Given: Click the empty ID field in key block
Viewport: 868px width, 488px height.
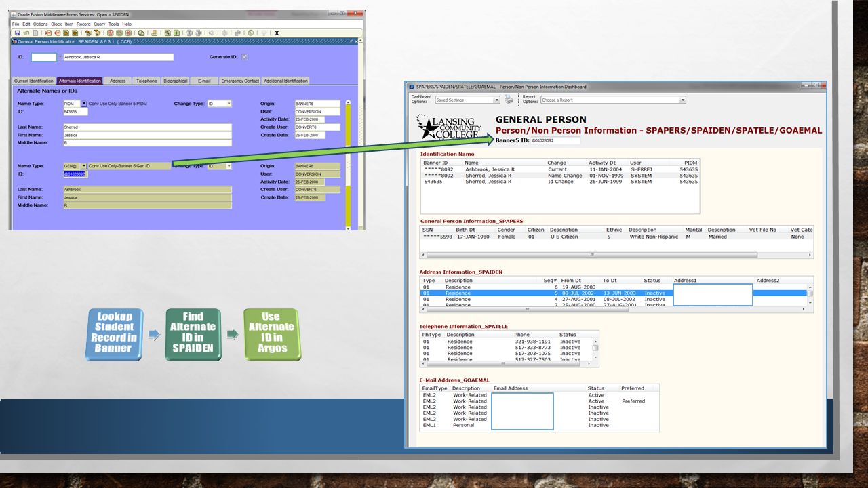Looking at the screenshot, I should coord(44,57).
